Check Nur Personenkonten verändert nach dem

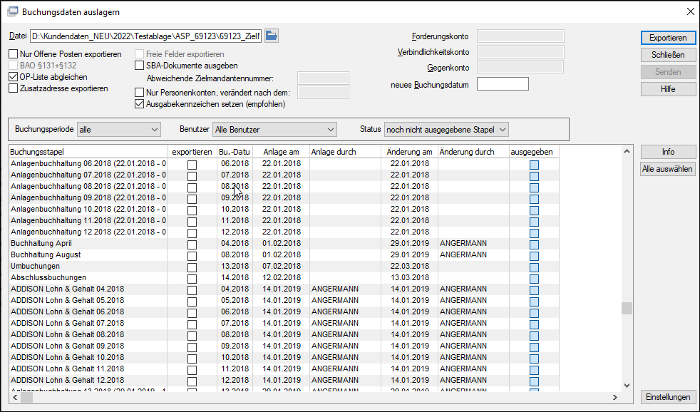[x=139, y=93]
